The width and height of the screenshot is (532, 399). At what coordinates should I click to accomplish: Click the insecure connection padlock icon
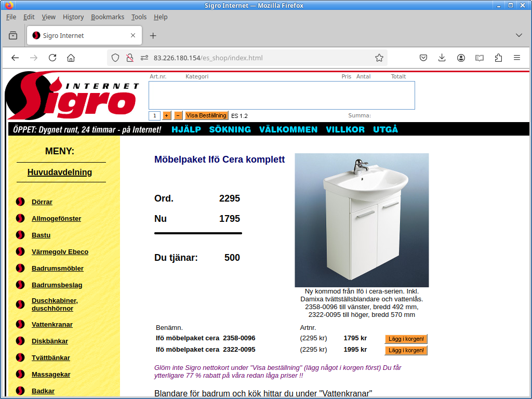(129, 58)
